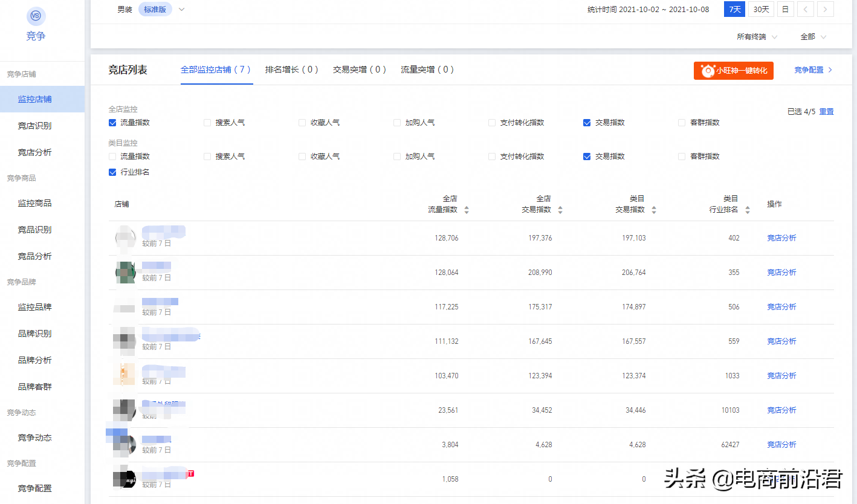Click shop avatar in the 1,058 row
The height and width of the screenshot is (504, 857).
pos(125,479)
